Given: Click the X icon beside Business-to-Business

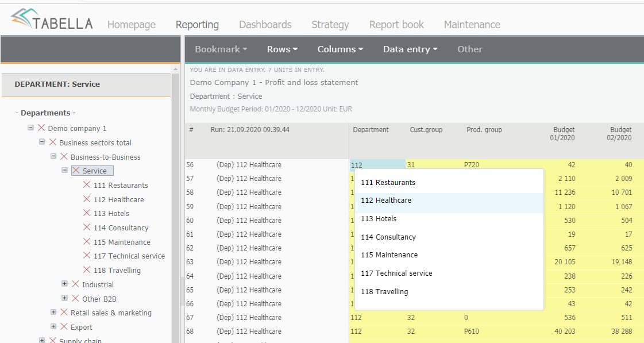Looking at the screenshot, I should point(64,156).
